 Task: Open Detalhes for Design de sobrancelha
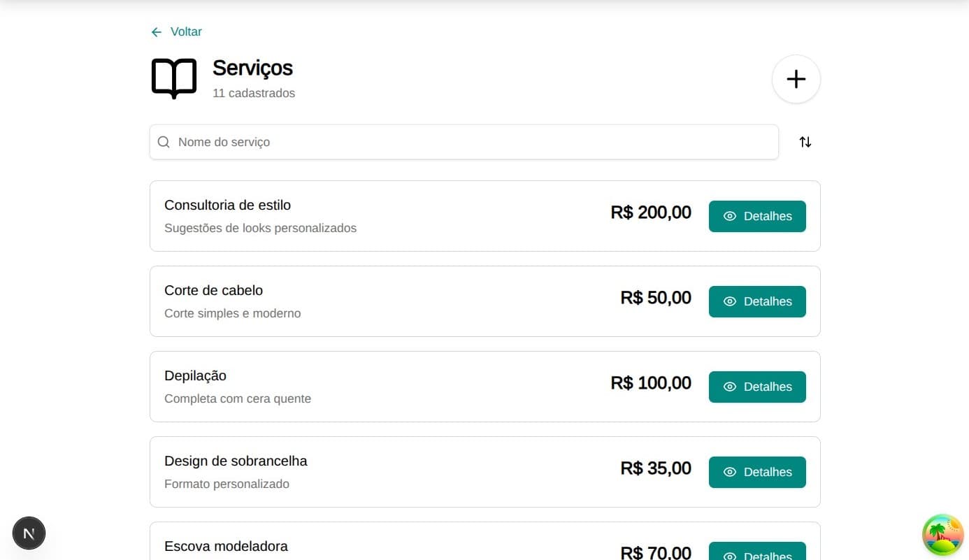tap(757, 472)
